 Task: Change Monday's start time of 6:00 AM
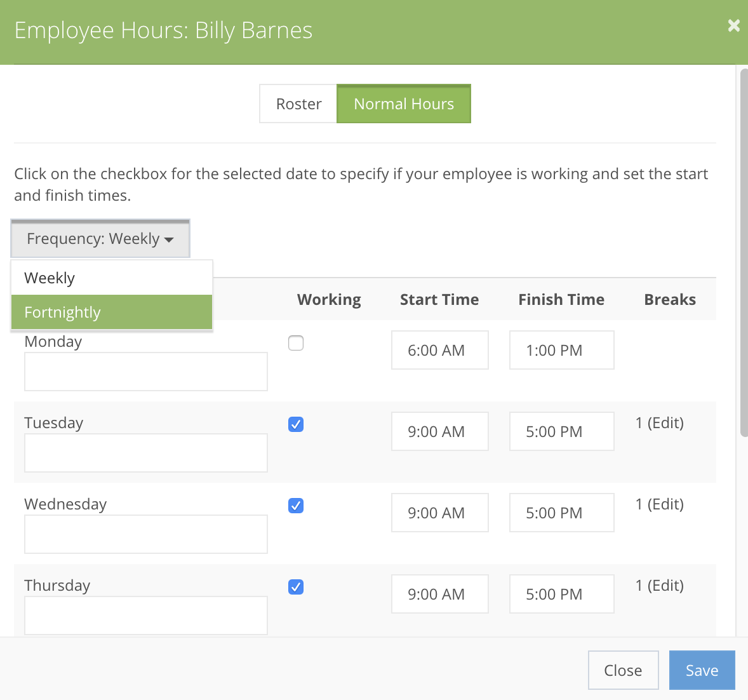(439, 350)
